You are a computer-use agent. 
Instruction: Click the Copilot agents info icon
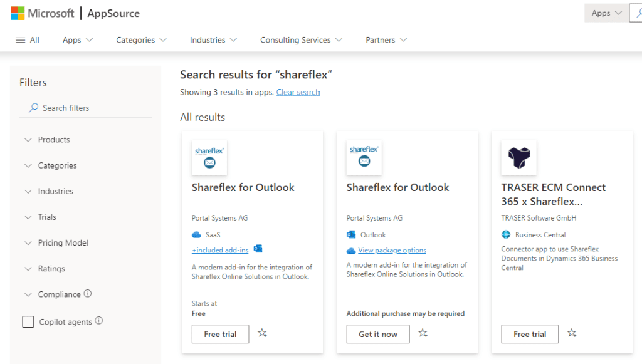point(98,321)
